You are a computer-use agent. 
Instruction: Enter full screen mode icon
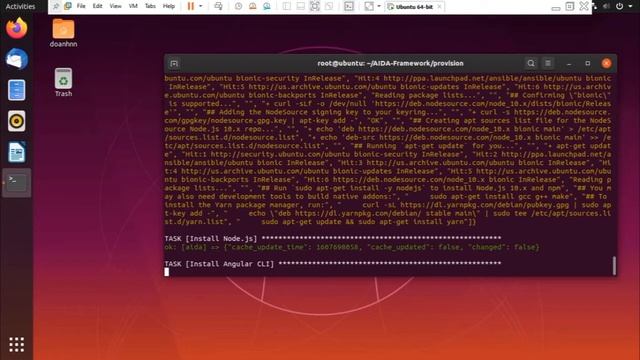(x=315, y=6)
